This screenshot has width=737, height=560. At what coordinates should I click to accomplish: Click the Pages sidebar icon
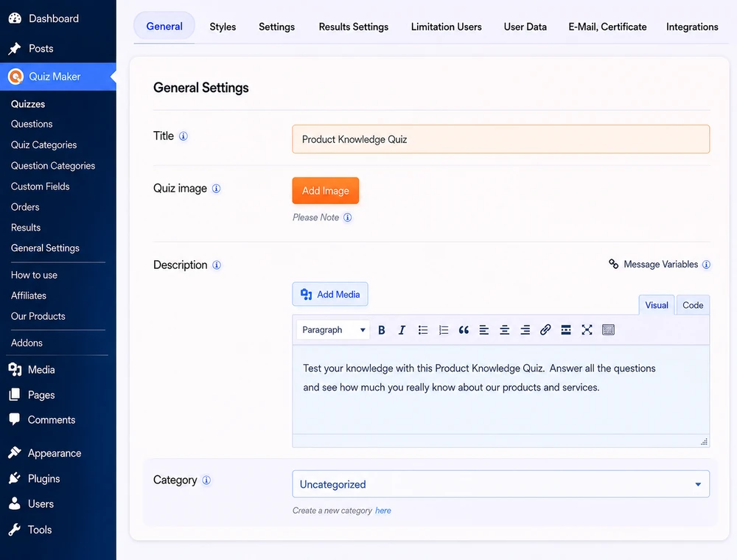tap(15, 395)
